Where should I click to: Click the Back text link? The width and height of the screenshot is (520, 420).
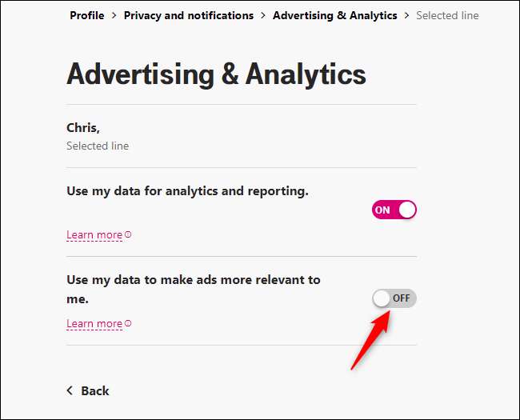[x=95, y=390]
